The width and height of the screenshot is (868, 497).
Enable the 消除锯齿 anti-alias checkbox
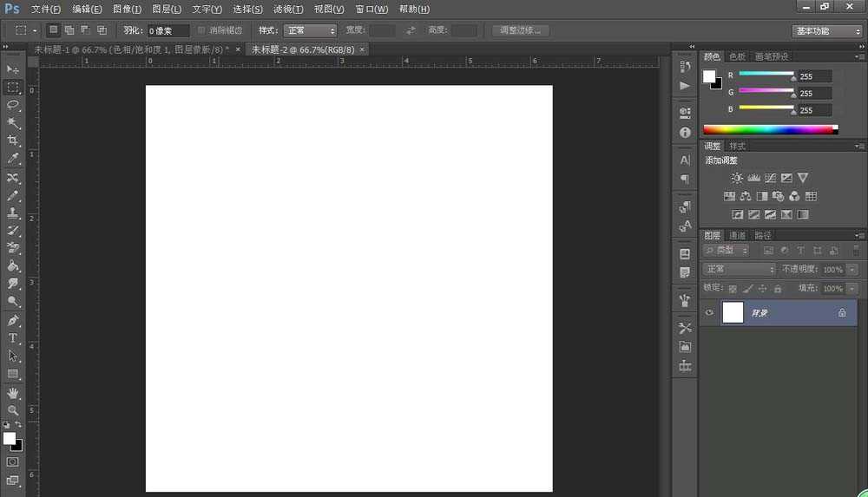click(202, 30)
